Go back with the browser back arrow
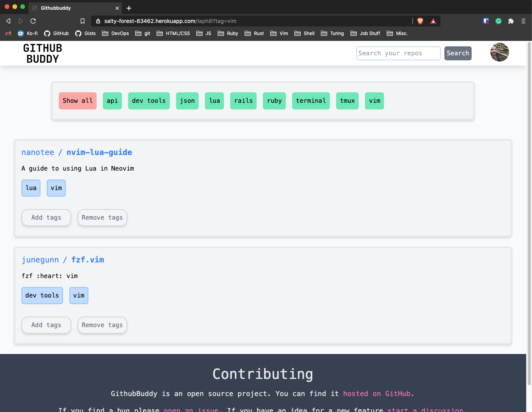532x412 pixels. (8, 21)
